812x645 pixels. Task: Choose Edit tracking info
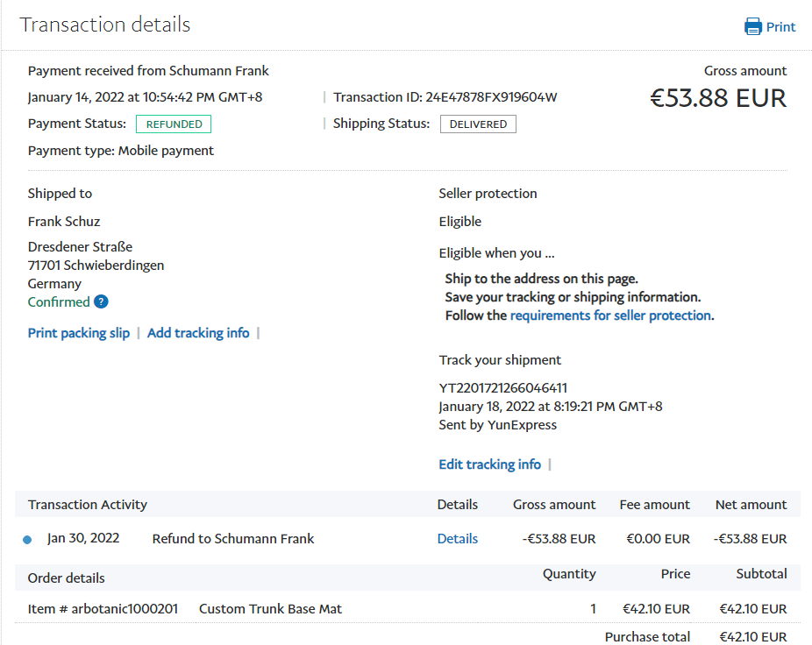pyautogui.click(x=489, y=464)
